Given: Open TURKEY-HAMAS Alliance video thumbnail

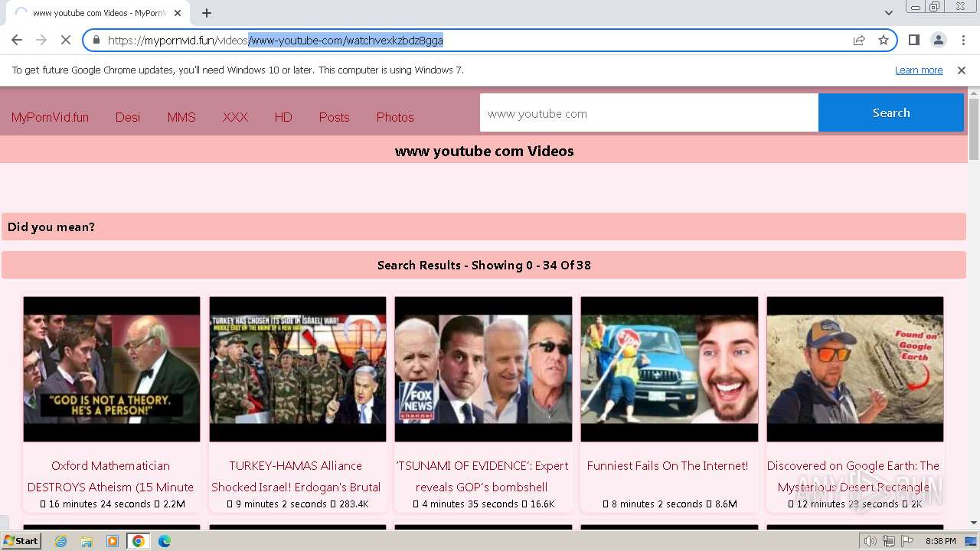Looking at the screenshot, I should pos(298,369).
